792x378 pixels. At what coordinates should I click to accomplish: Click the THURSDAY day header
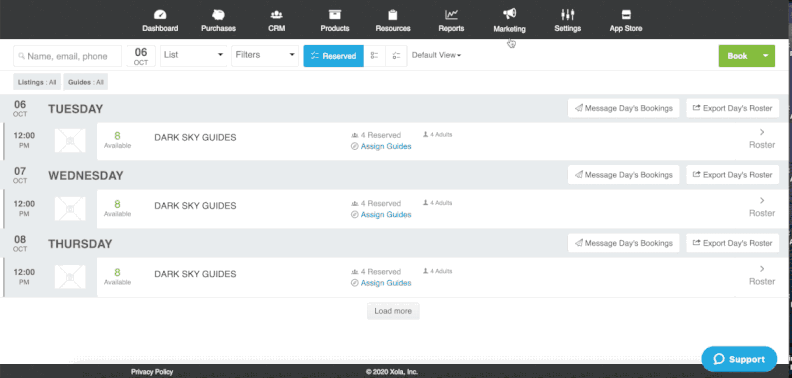(x=80, y=244)
